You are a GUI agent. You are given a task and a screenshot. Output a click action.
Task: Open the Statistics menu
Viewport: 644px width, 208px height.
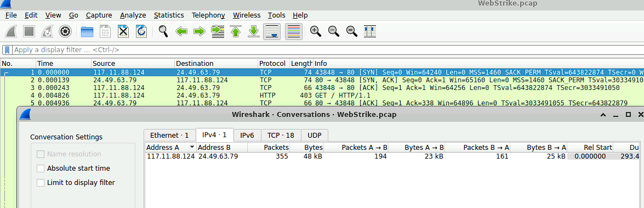coord(169,15)
